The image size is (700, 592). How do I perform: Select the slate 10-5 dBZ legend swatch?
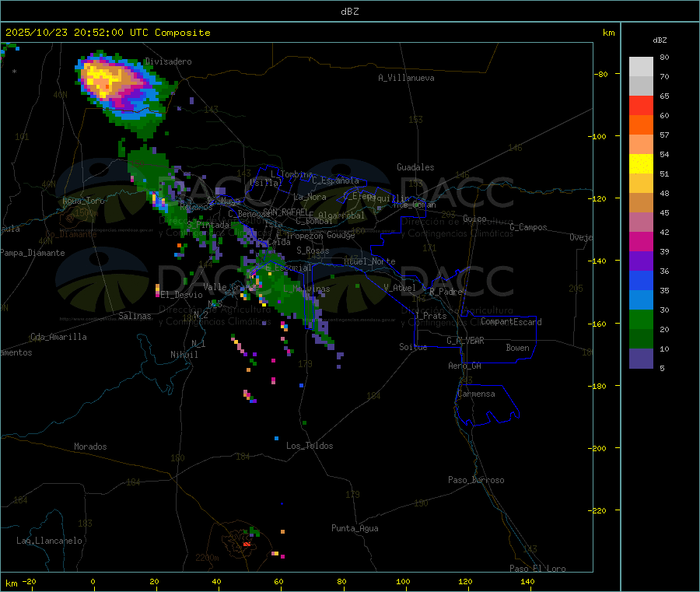pos(641,359)
